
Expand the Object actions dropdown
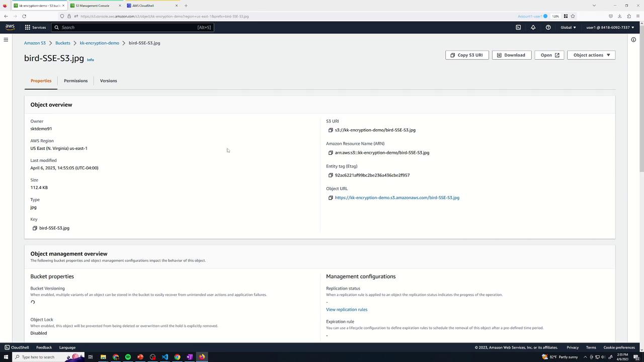point(591,55)
